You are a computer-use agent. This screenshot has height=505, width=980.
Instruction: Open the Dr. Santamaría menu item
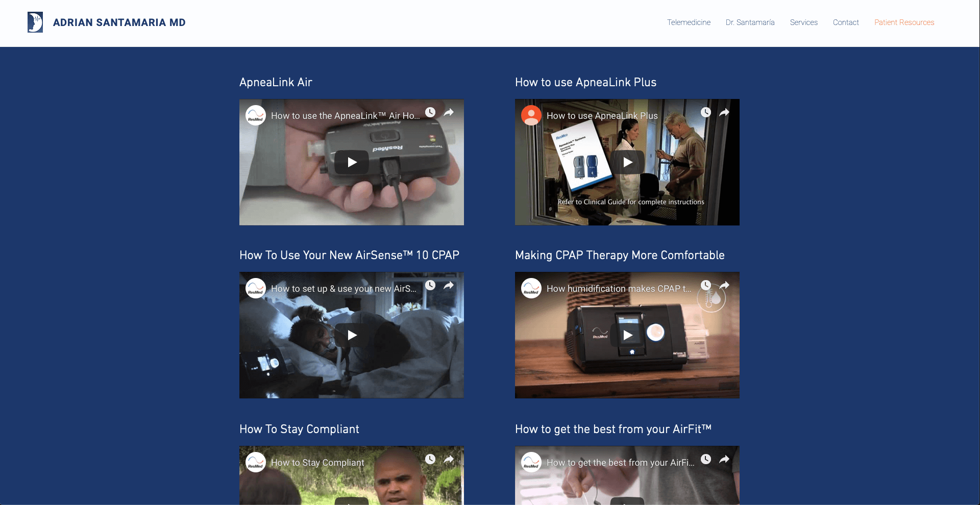[x=750, y=22]
